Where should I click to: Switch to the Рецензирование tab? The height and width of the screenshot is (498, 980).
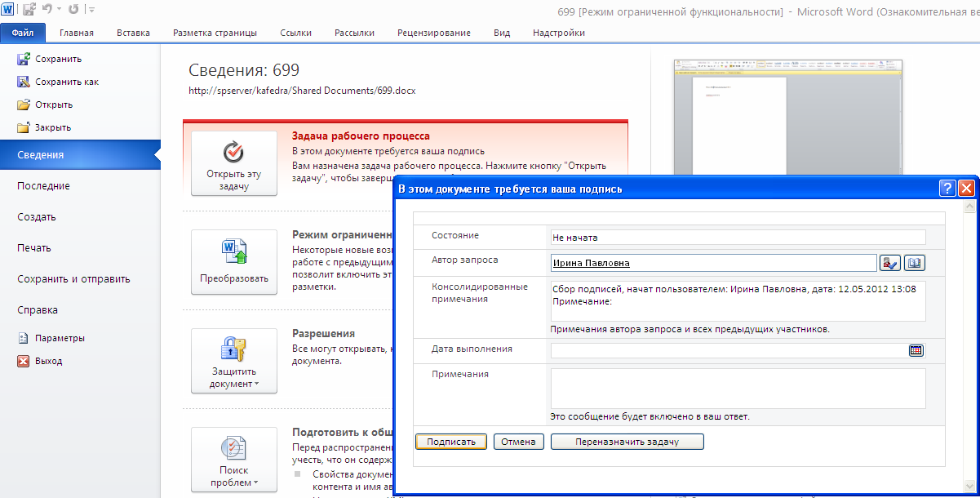click(433, 33)
